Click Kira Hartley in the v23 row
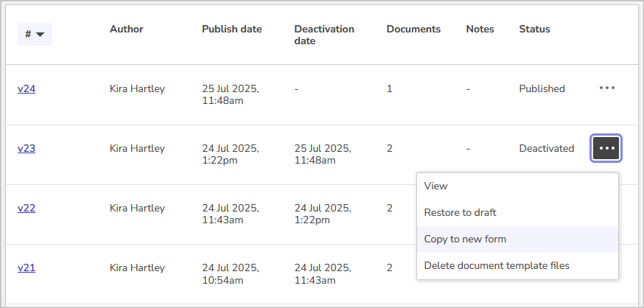 tap(137, 148)
